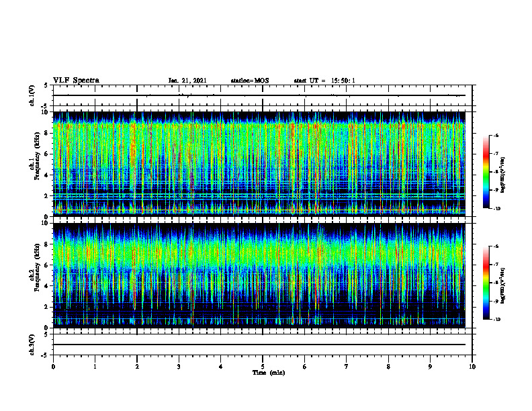
Task: Click time axis tick label '0'
Action: [53, 367]
